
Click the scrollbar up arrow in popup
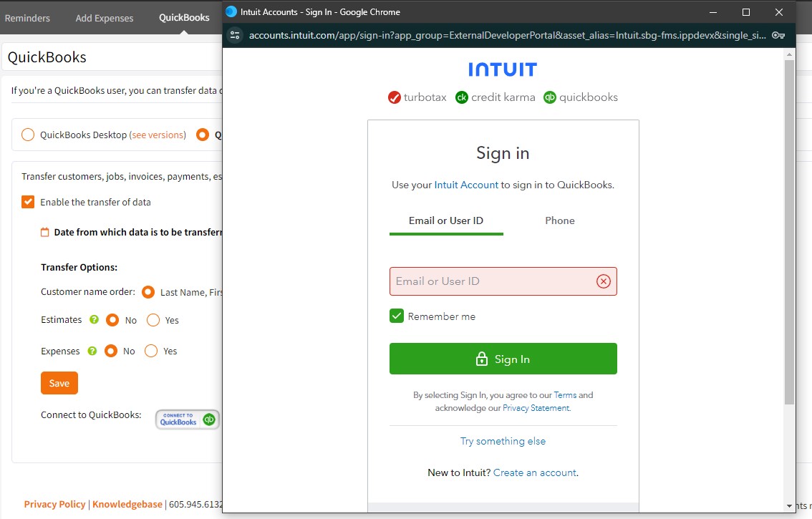pos(789,54)
